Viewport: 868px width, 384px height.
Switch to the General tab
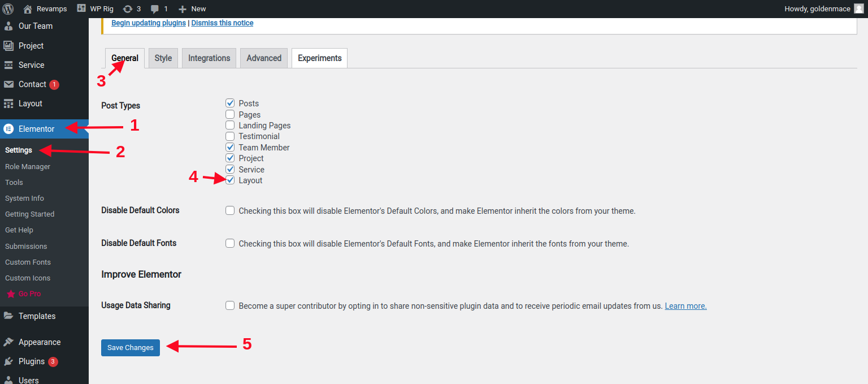pyautogui.click(x=125, y=58)
